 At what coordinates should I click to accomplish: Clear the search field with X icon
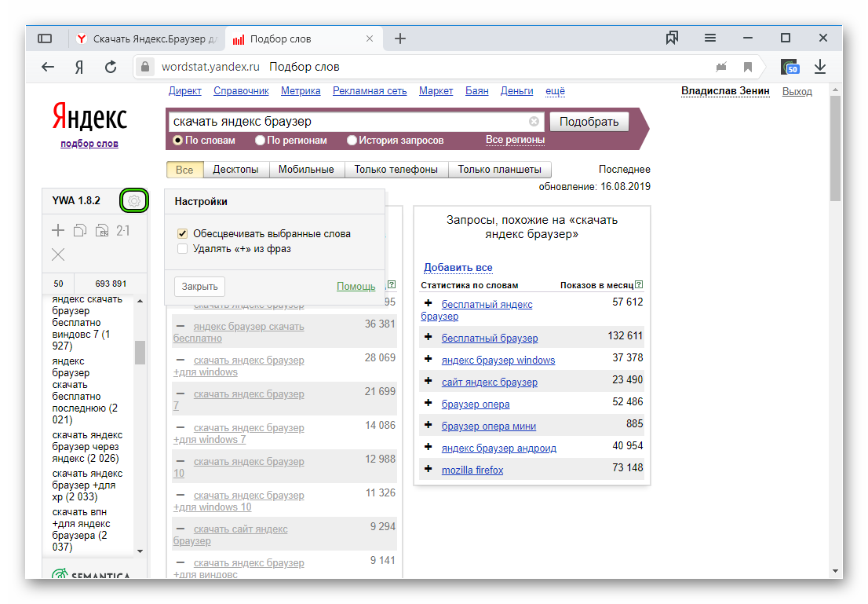coord(534,122)
